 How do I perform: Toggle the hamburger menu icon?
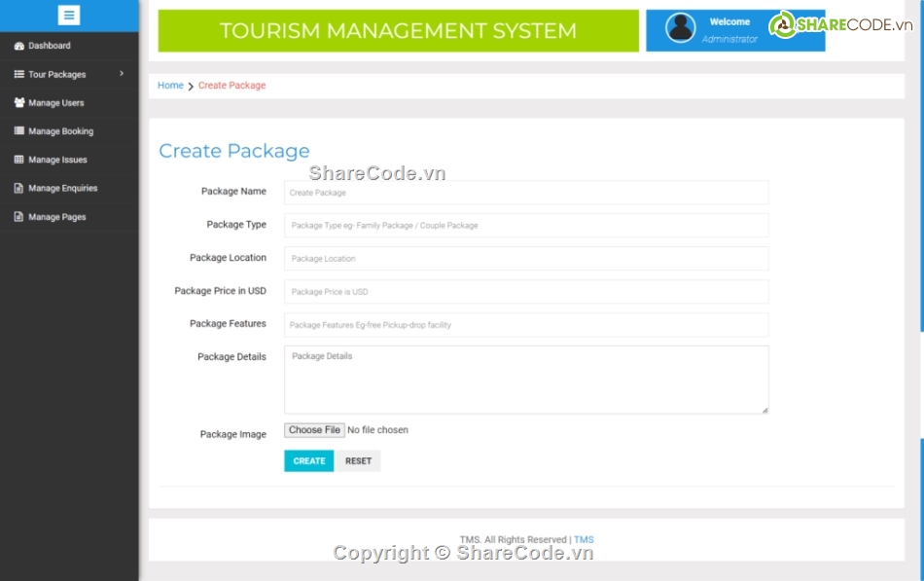(69, 16)
